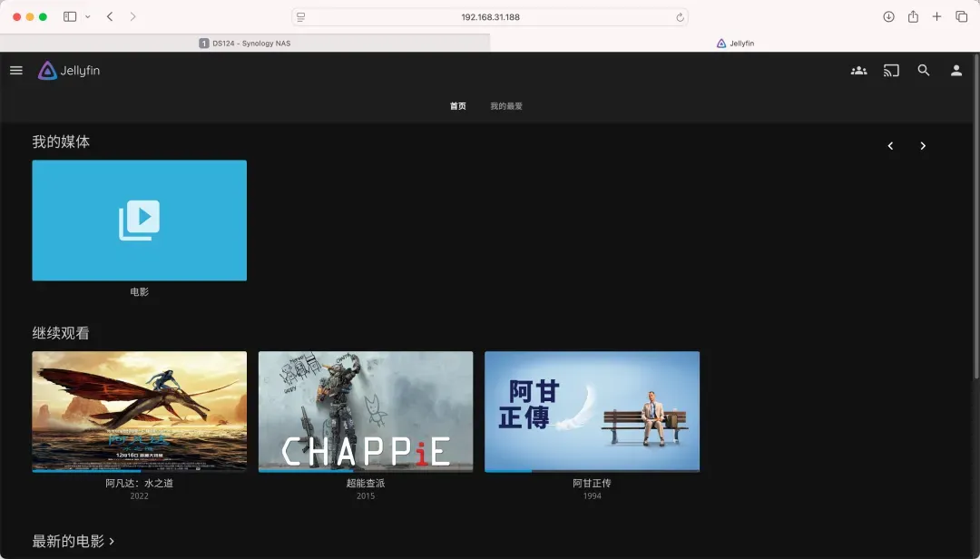Switch to the 我的最爱 tab

(x=506, y=106)
